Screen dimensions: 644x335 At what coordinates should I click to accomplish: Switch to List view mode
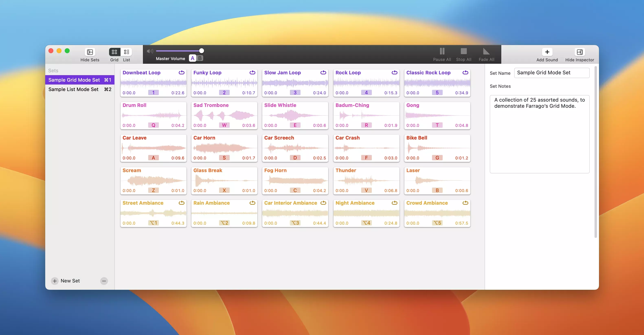click(x=126, y=52)
